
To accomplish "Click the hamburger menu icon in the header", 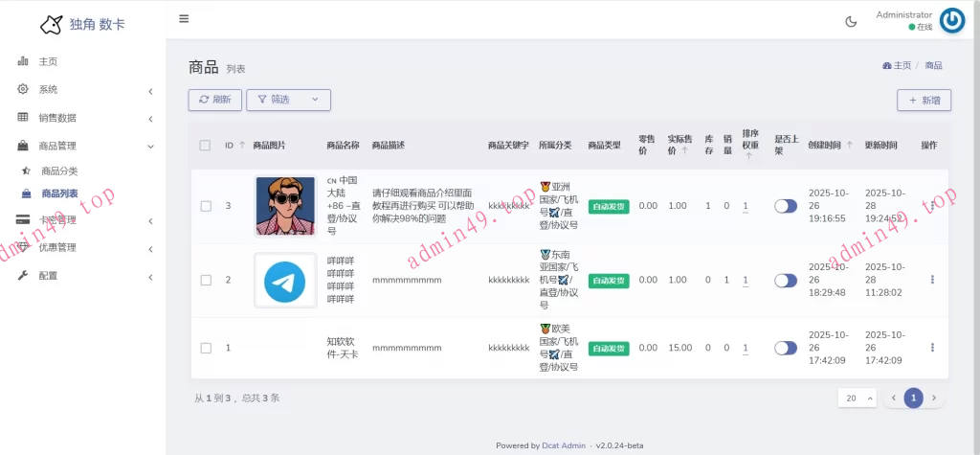I will click(184, 18).
